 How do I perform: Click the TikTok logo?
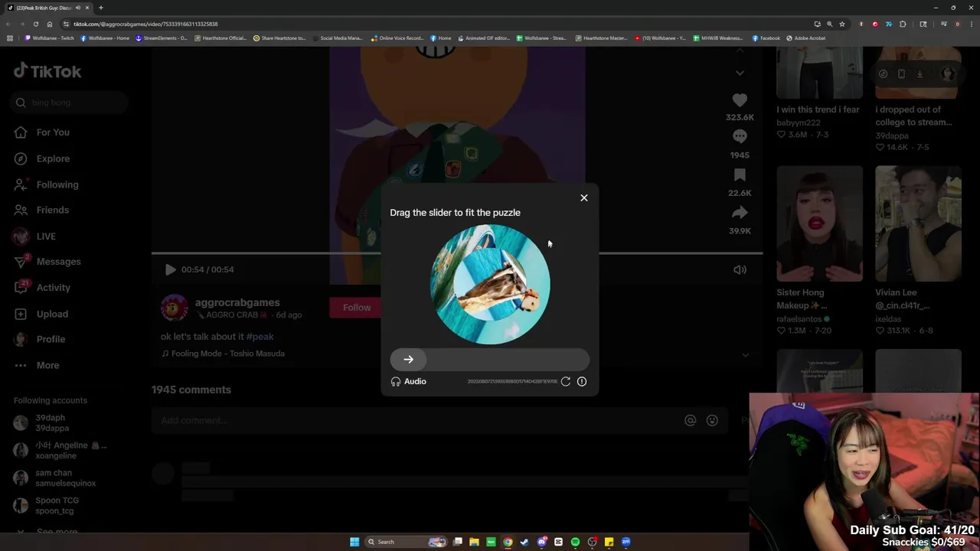tap(47, 71)
